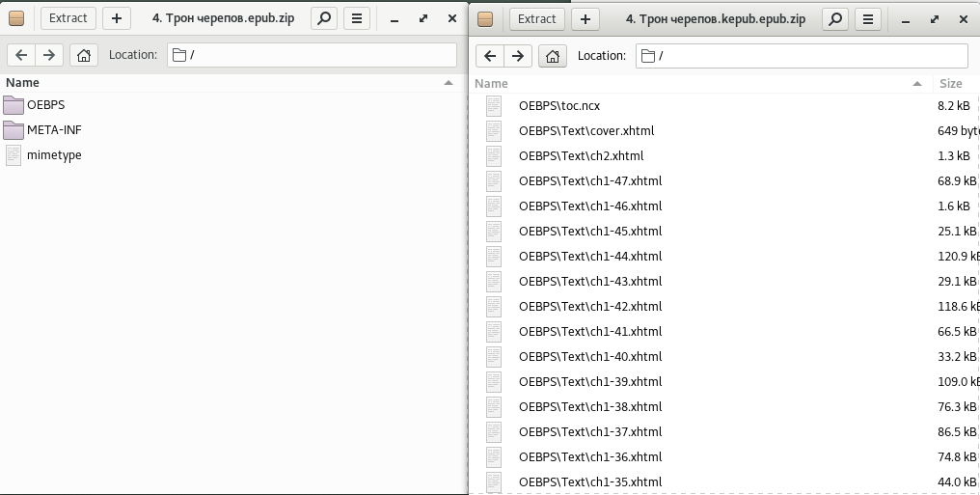Go home in epub.zip window
The height and width of the screenshot is (495, 980).
click(x=84, y=55)
